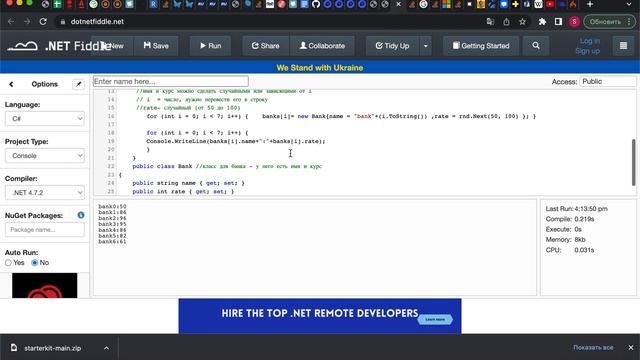
Task: Click Показать все downloads link
Action: [x=593, y=348]
